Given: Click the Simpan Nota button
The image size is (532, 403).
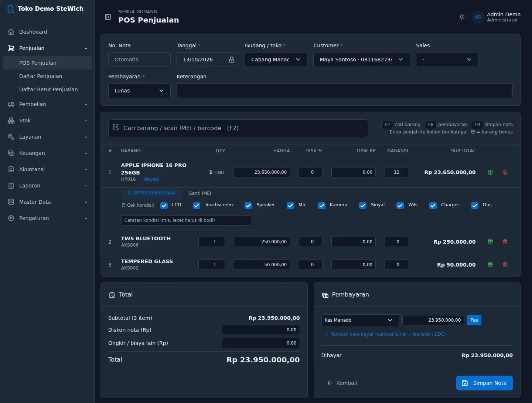Looking at the screenshot, I should tap(484, 383).
